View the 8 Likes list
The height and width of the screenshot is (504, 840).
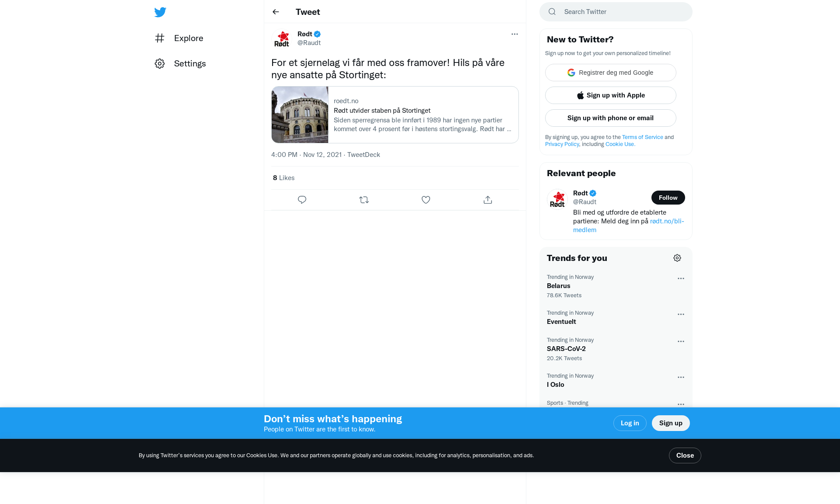pos(283,178)
